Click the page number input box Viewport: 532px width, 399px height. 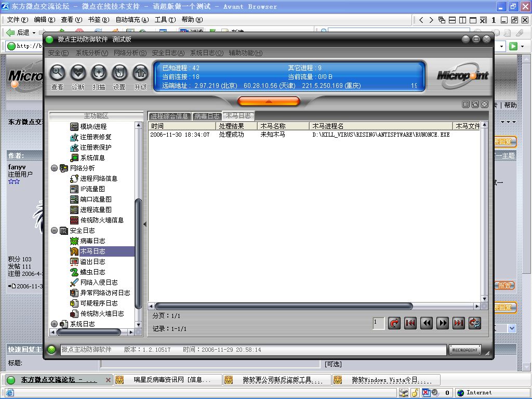point(378,323)
